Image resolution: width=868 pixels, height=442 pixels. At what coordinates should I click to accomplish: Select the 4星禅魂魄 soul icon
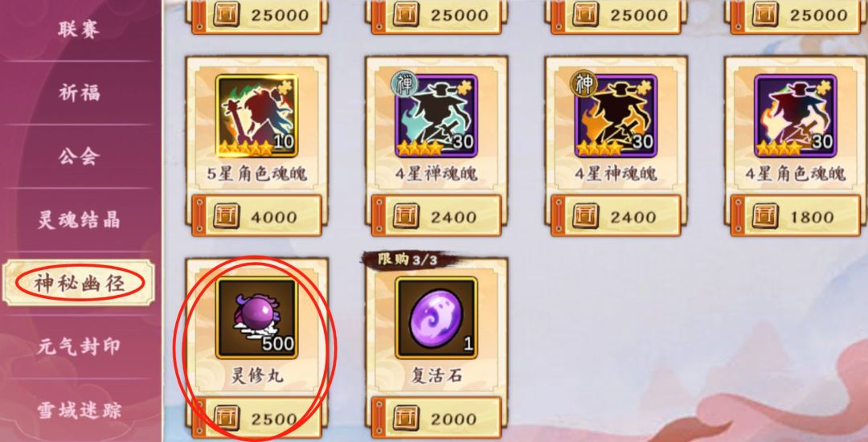436,117
